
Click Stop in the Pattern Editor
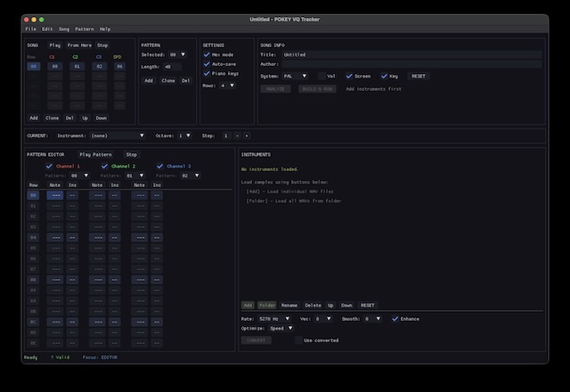[131, 154]
